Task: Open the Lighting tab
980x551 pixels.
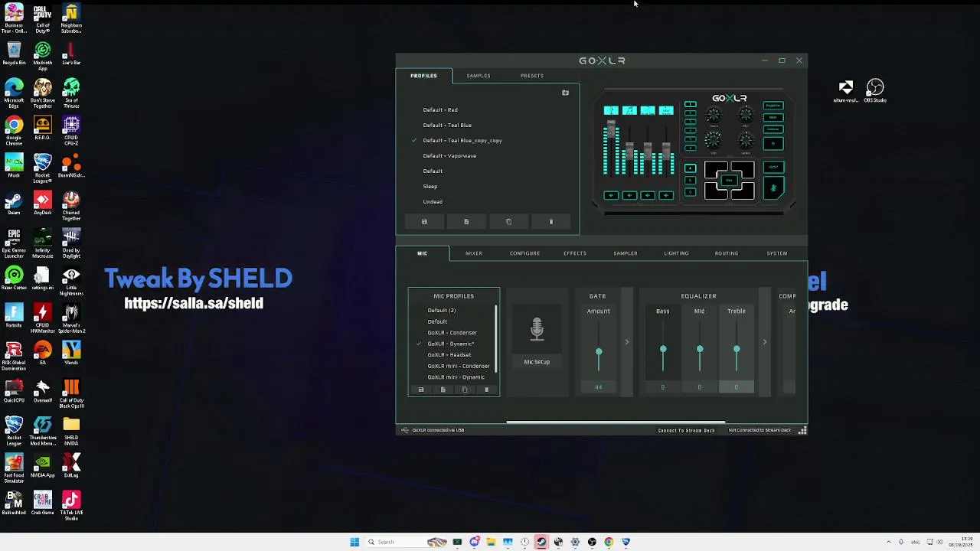Action: [676, 253]
